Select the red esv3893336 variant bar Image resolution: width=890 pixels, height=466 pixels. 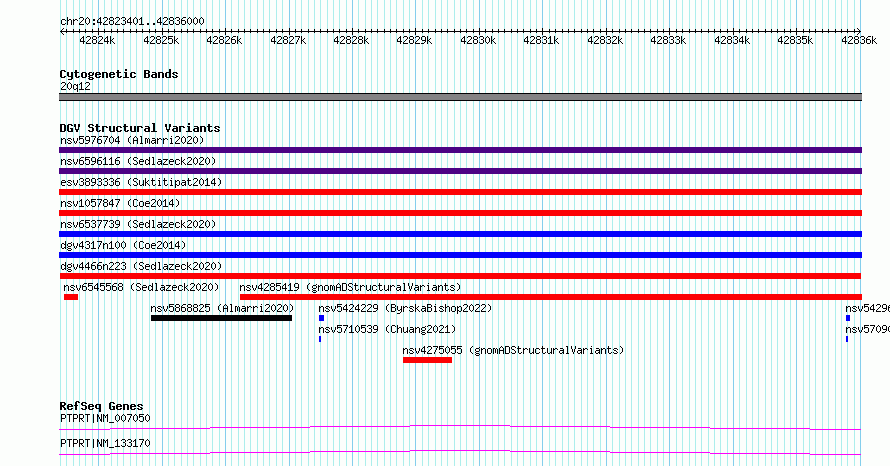point(460,192)
